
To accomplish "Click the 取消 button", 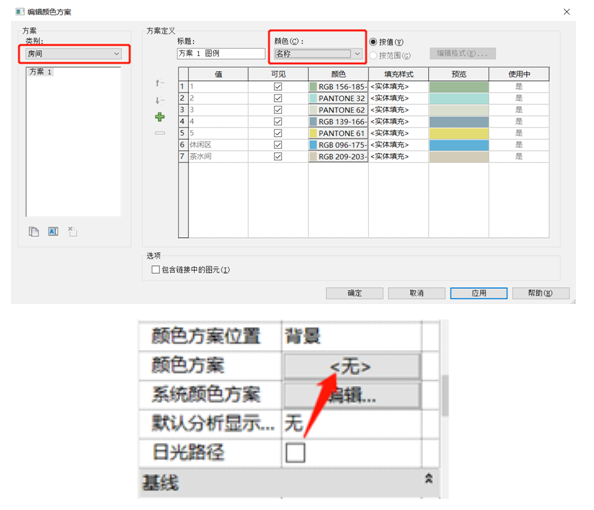I will pos(417,293).
